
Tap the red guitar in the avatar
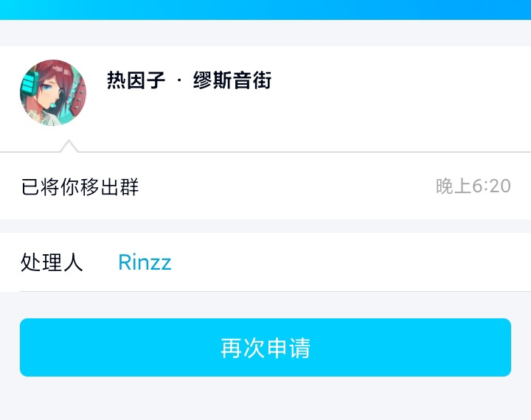click(79, 97)
